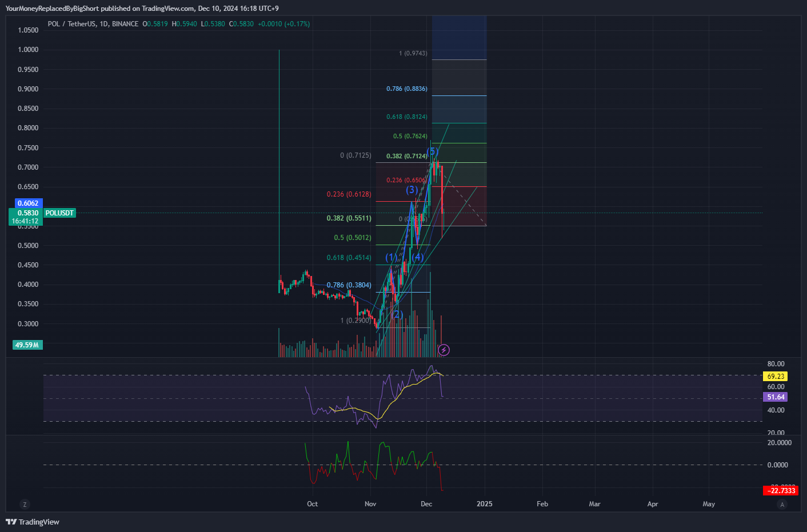807x532 pixels.
Task: Click the Nov label on time axis
Action: [x=370, y=504]
